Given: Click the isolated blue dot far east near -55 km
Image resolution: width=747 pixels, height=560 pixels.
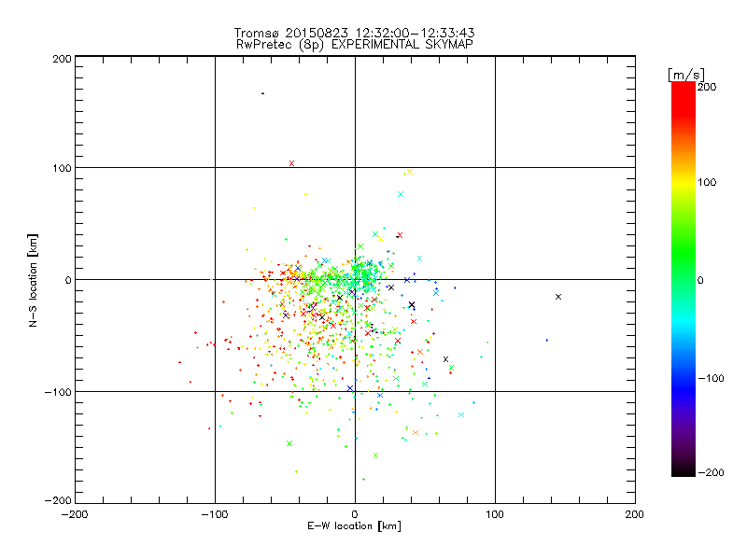Looking at the screenshot, I should point(547,340).
